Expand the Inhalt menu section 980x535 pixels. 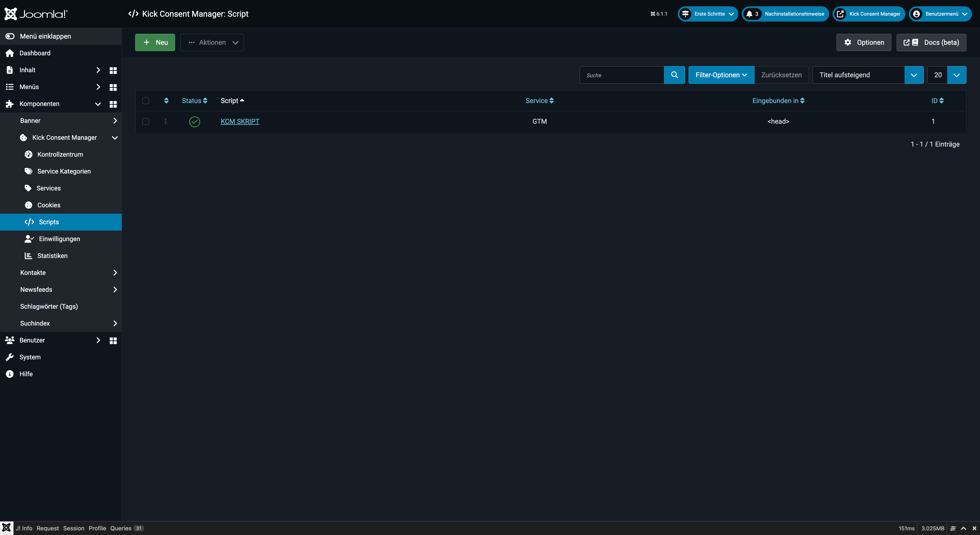point(98,70)
